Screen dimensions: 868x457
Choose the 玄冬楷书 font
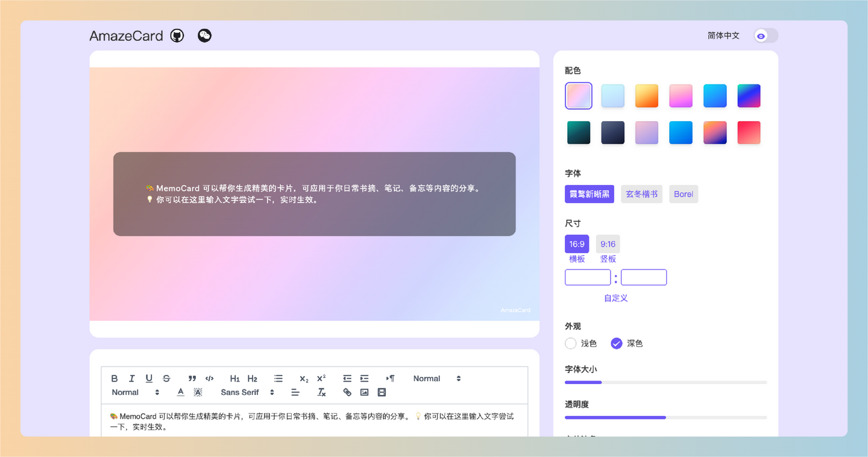[641, 194]
